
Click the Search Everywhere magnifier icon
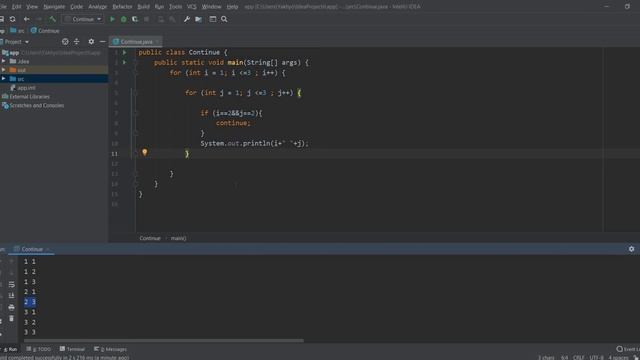click(224, 19)
